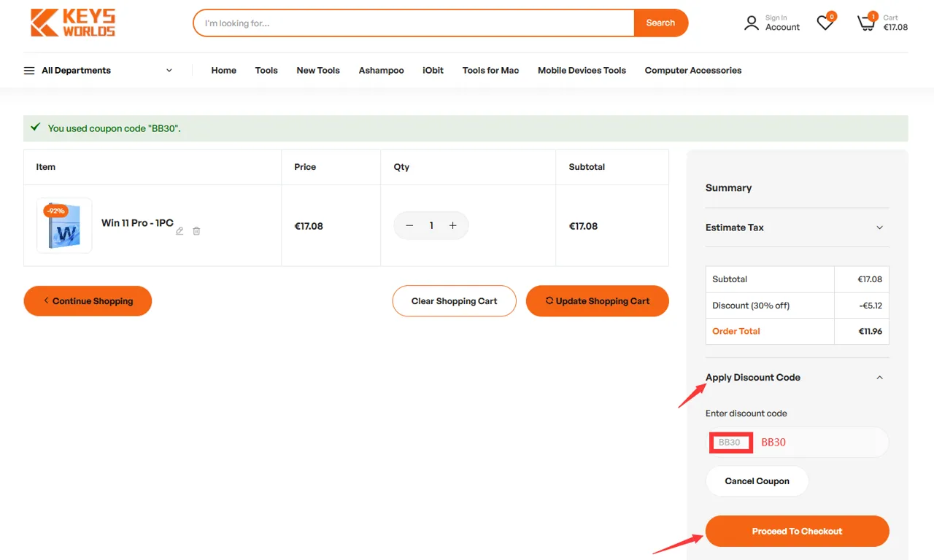Edit the Win 11 Pro item
The height and width of the screenshot is (560, 934).
point(180,231)
